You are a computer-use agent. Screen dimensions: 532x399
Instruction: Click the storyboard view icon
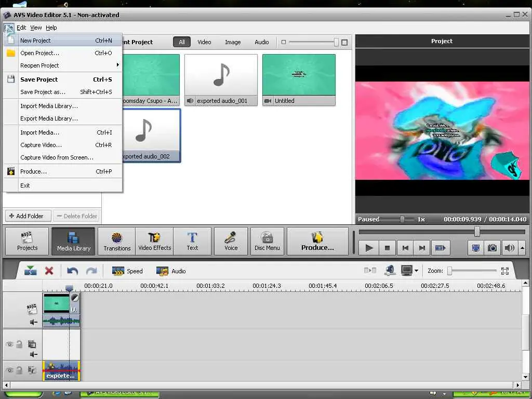[x=370, y=270]
